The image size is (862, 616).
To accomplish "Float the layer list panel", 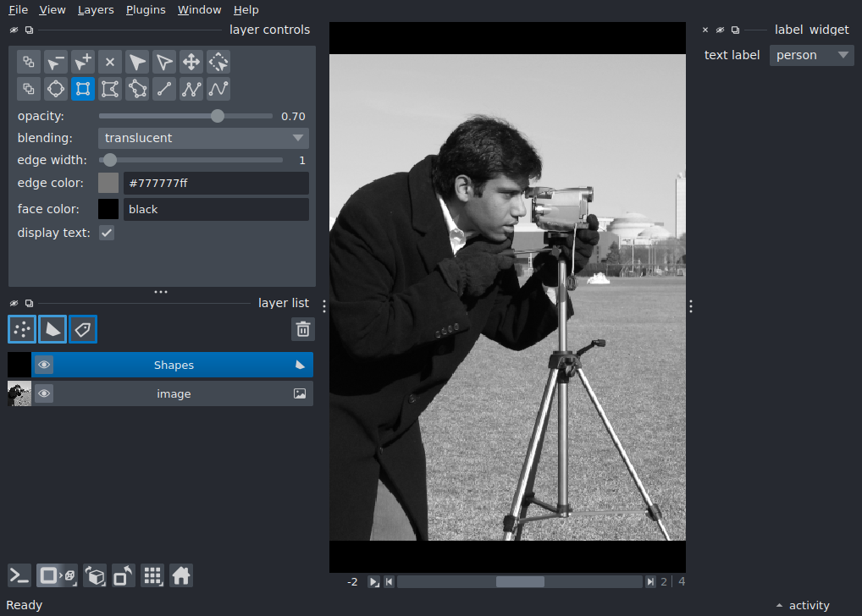I will (x=29, y=303).
